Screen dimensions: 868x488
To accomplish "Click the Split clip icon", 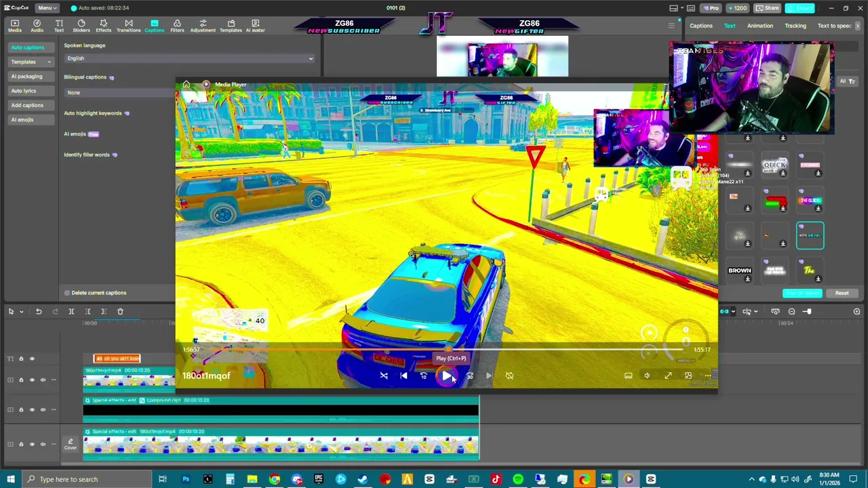I will click(x=71, y=311).
